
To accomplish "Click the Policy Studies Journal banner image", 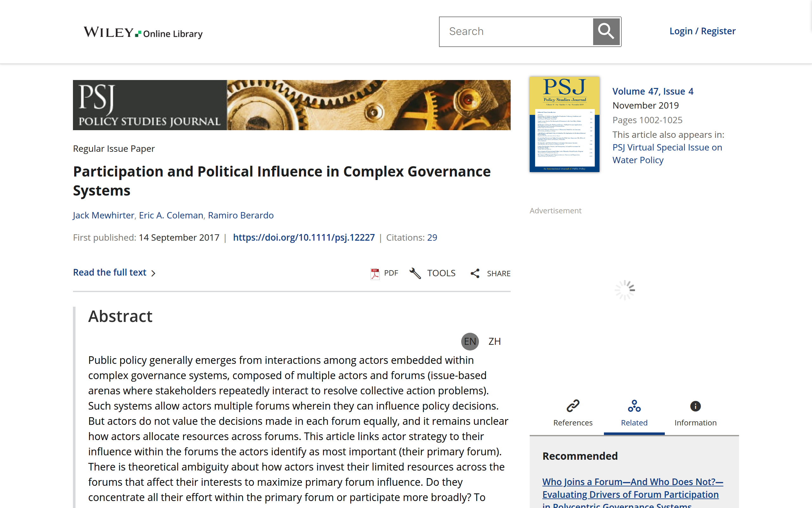I will click(x=291, y=105).
